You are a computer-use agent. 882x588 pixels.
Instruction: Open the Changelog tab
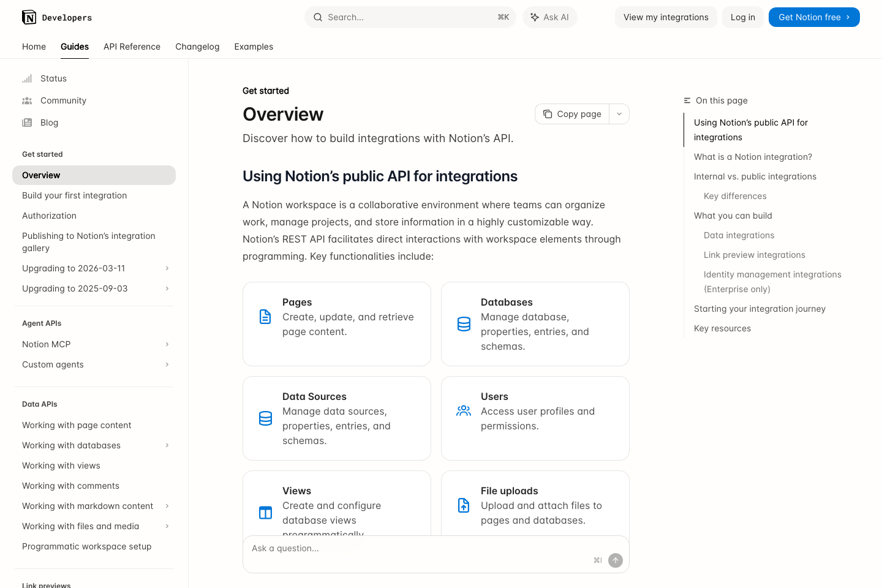tap(197, 47)
